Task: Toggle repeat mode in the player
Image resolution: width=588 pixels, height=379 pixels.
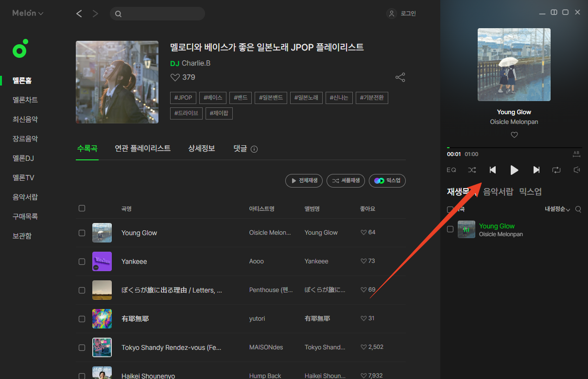Action: (x=556, y=170)
